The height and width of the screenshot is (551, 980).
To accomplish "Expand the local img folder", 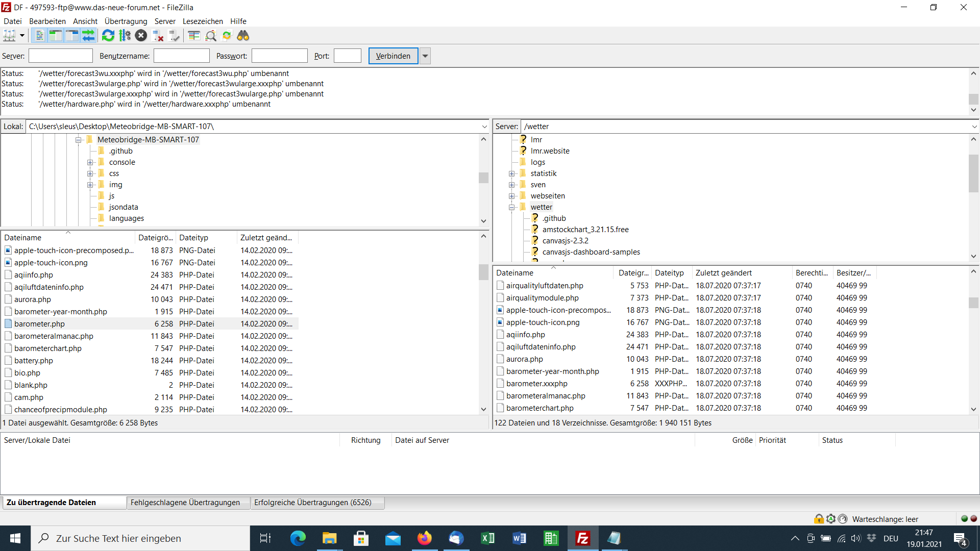I will 90,185.
